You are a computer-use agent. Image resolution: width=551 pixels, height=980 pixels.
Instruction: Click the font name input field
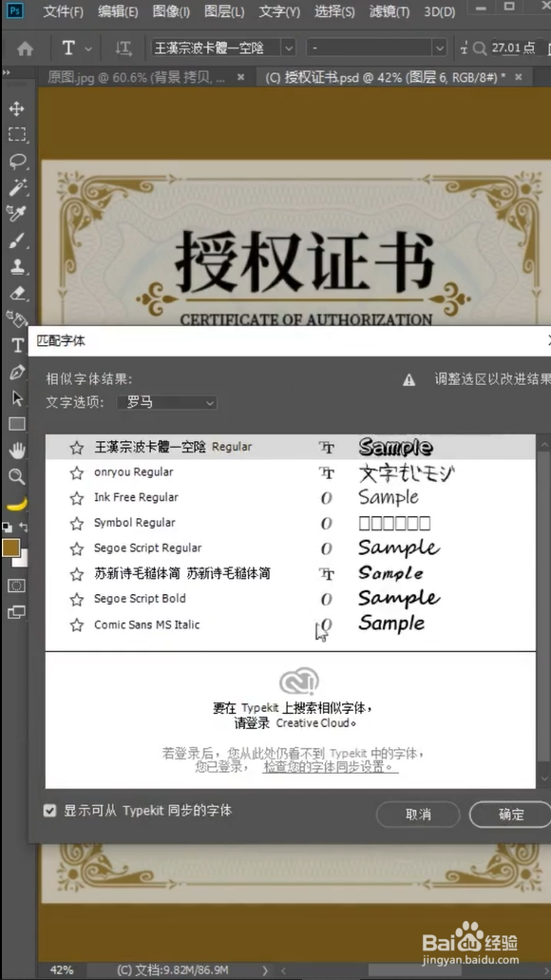217,48
